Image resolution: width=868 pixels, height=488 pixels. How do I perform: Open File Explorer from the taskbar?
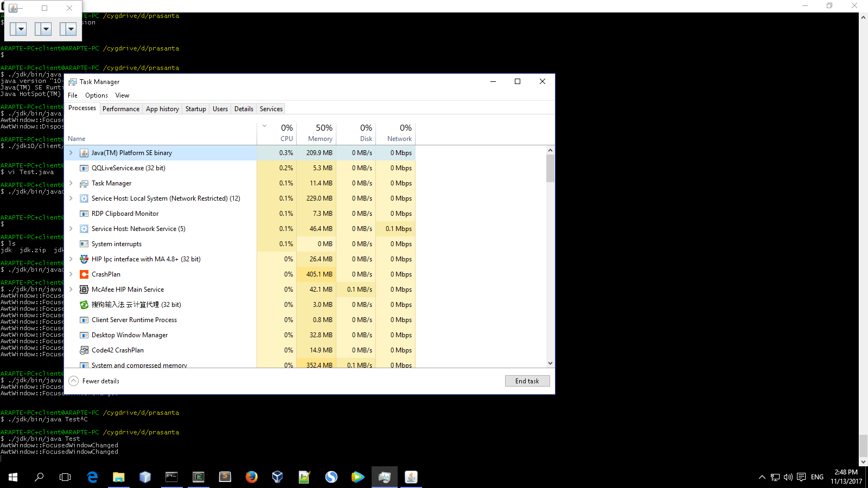pos(118,477)
